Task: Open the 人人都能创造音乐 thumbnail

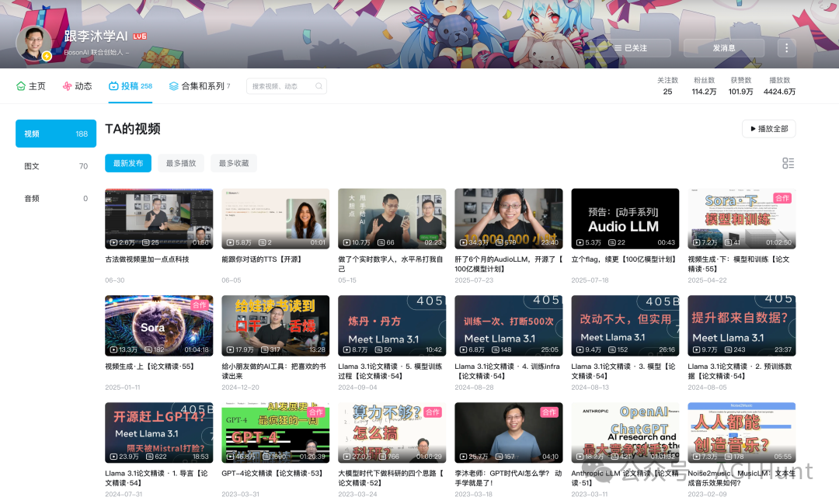Action: click(x=742, y=433)
